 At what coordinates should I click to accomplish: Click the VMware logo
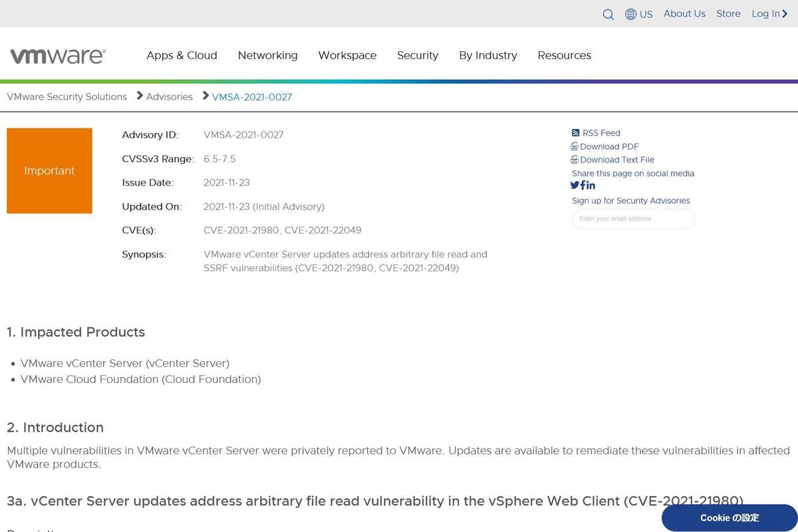[58, 56]
